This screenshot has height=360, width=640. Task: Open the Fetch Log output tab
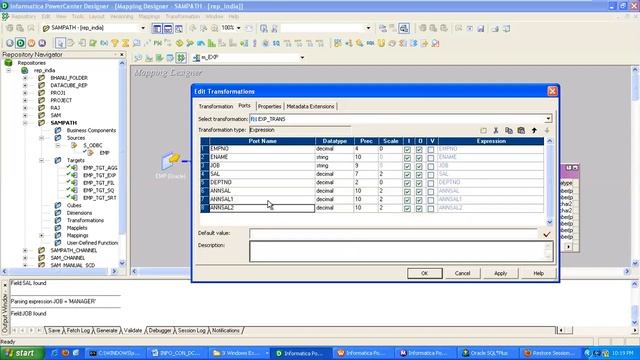point(78,330)
